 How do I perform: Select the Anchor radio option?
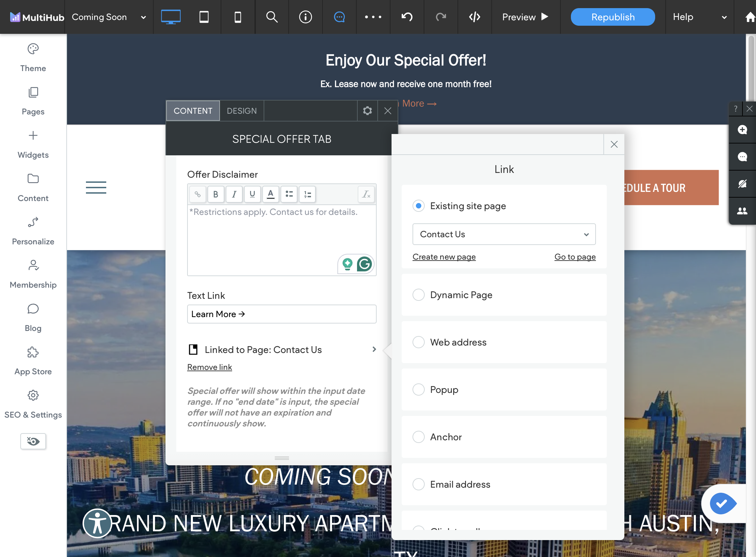click(x=419, y=437)
